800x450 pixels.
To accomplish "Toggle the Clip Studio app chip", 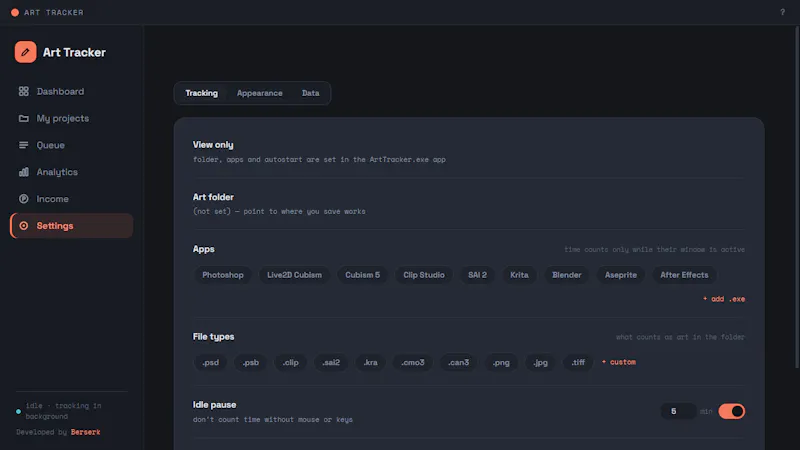I will pos(423,275).
